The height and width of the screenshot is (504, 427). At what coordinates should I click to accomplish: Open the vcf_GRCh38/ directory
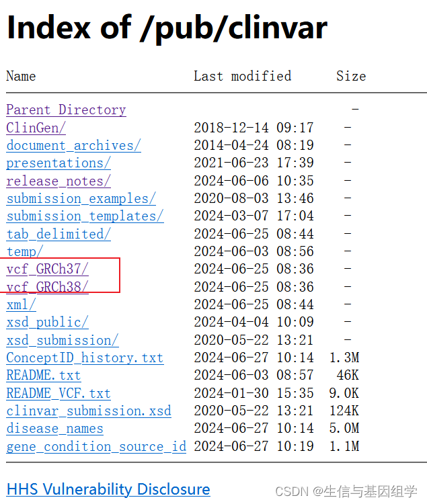tap(47, 287)
